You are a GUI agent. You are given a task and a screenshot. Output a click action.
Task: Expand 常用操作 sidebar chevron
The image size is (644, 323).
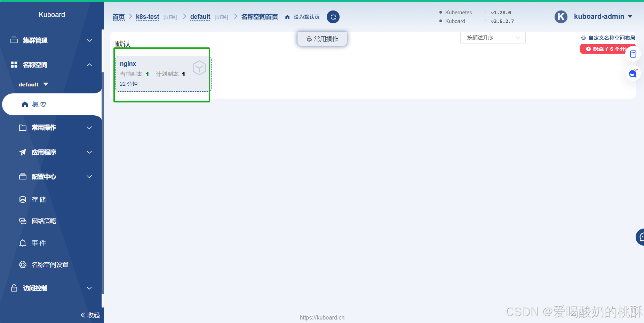89,128
